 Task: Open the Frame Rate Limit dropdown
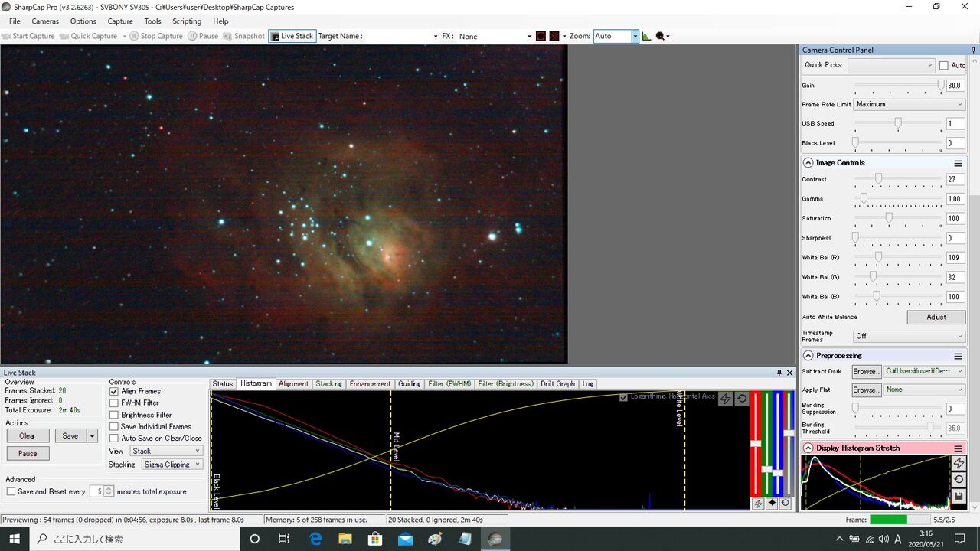(909, 104)
